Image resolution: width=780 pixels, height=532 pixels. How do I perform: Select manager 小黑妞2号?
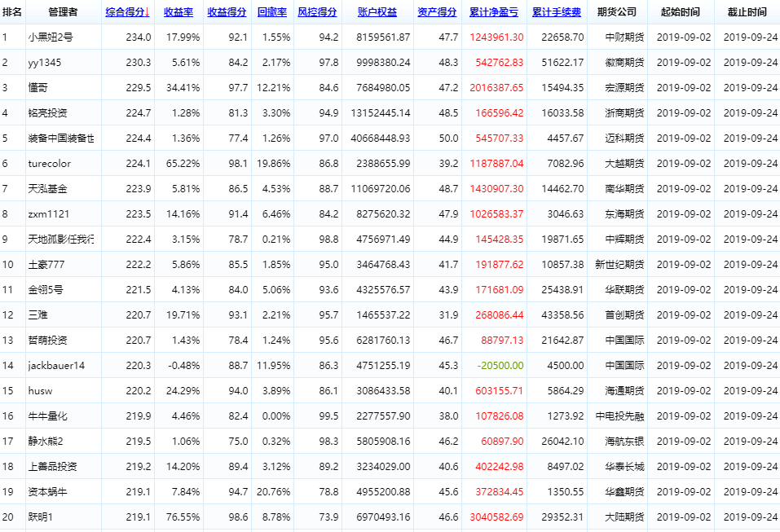pyautogui.click(x=51, y=37)
